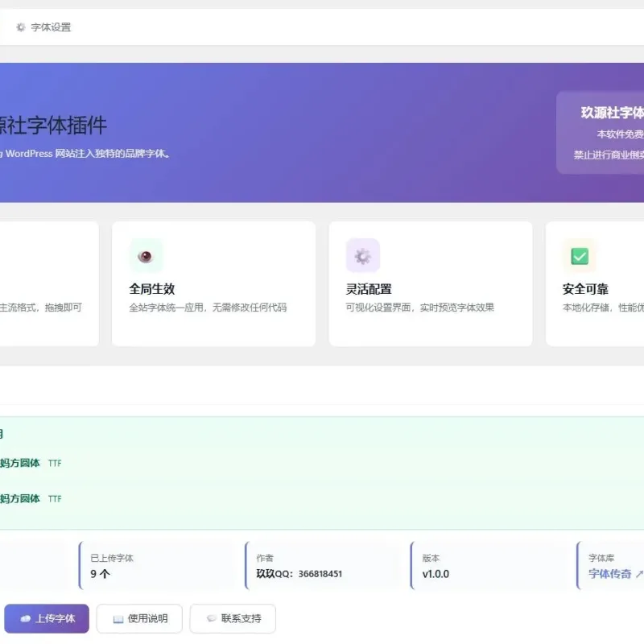Click the green checkmark icon on 安全可靠 card
Screen dimensions: 644x644
(x=580, y=256)
